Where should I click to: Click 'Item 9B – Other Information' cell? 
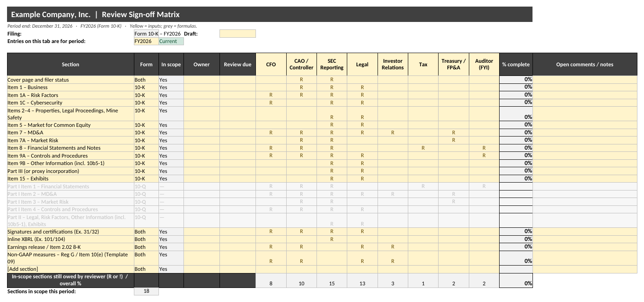[71, 163]
